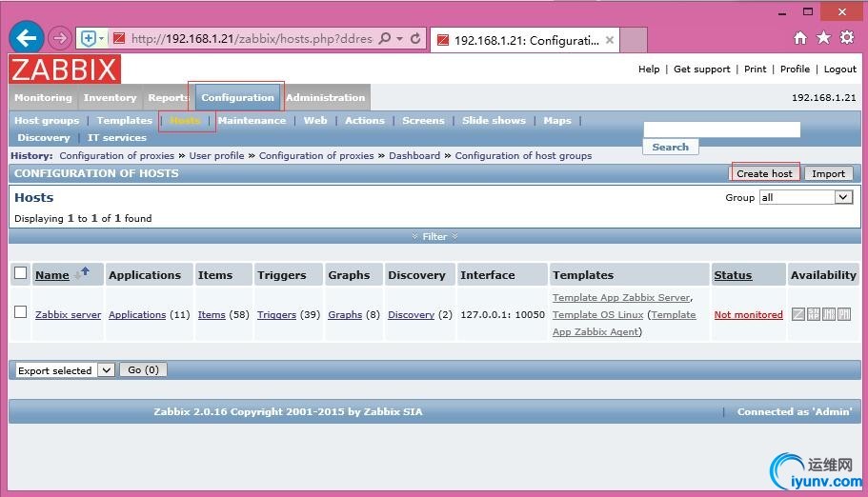Click the Print link
868x497 pixels.
click(755, 69)
